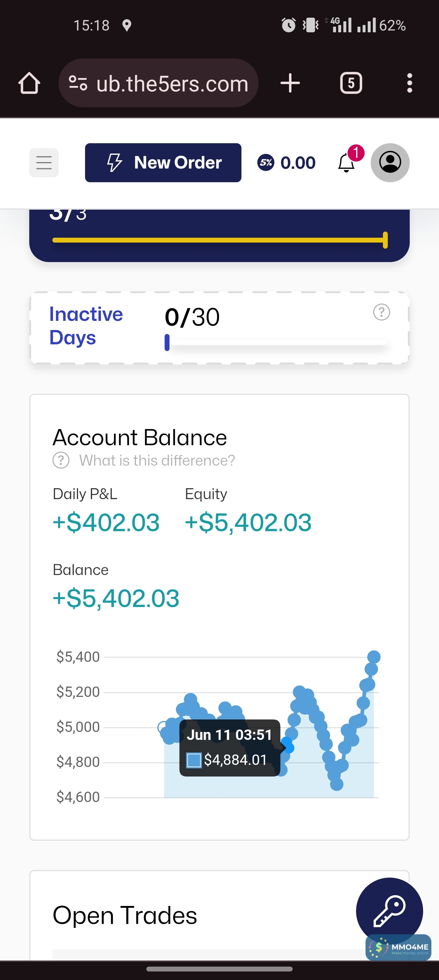Click the yellow 3/3 progress bar
The height and width of the screenshot is (980, 439).
pyautogui.click(x=219, y=240)
